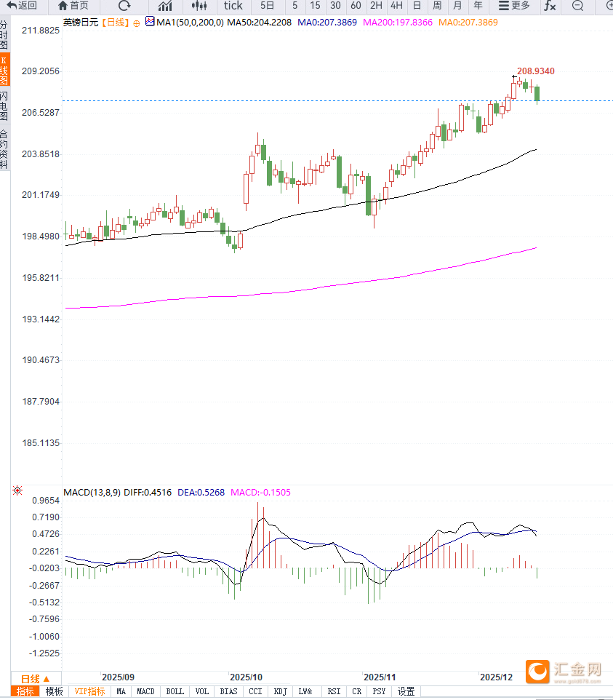Click the refresh circular arrow icon

tap(124, 6)
